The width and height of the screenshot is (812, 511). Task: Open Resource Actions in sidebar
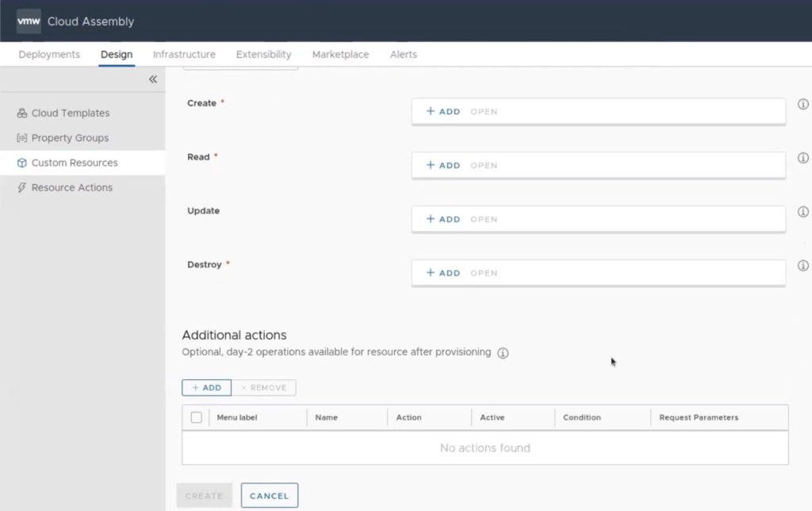point(71,188)
